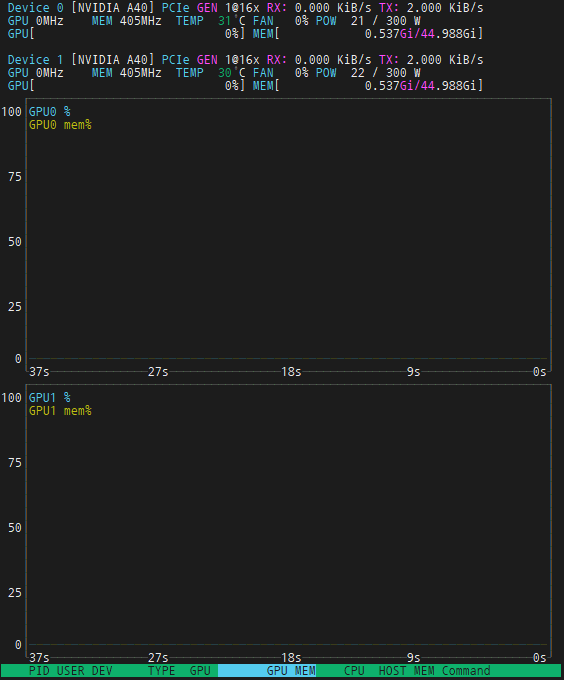Click the 25 axis label on GPU0 chart
Image resolution: width=564 pixels, height=680 pixels.
point(15,307)
